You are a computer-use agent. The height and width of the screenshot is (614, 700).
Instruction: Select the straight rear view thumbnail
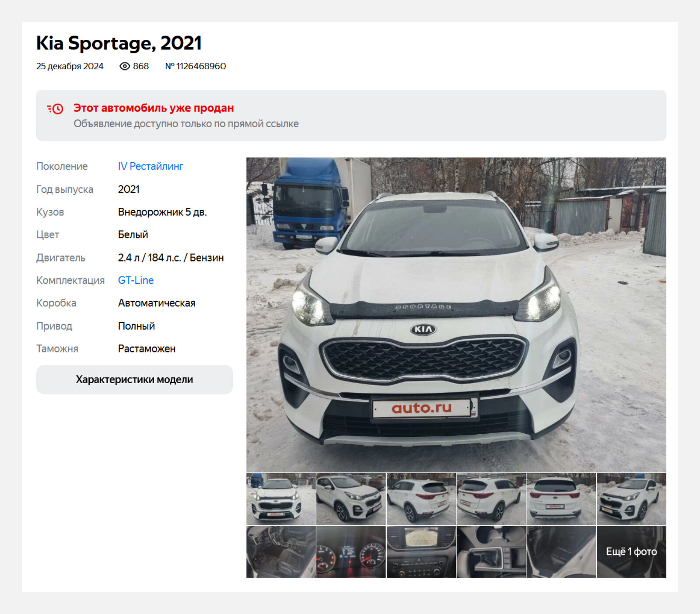(561, 499)
